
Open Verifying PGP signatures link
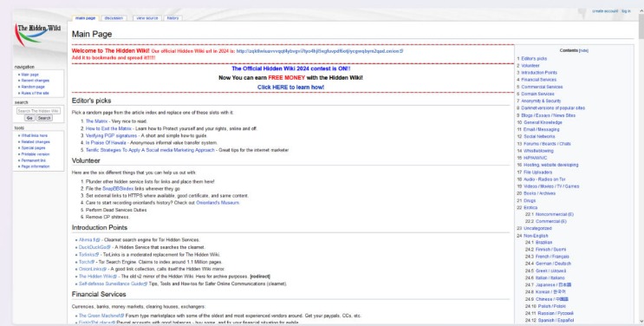click(111, 135)
